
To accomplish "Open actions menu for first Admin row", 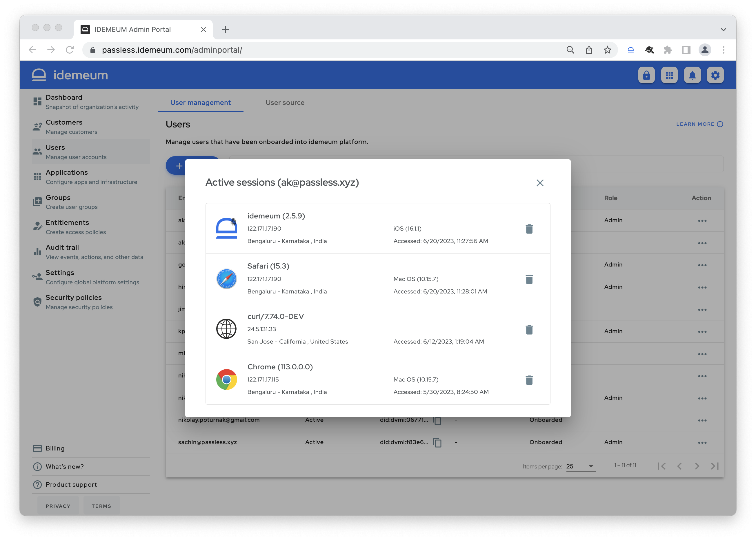I will pyautogui.click(x=702, y=221).
